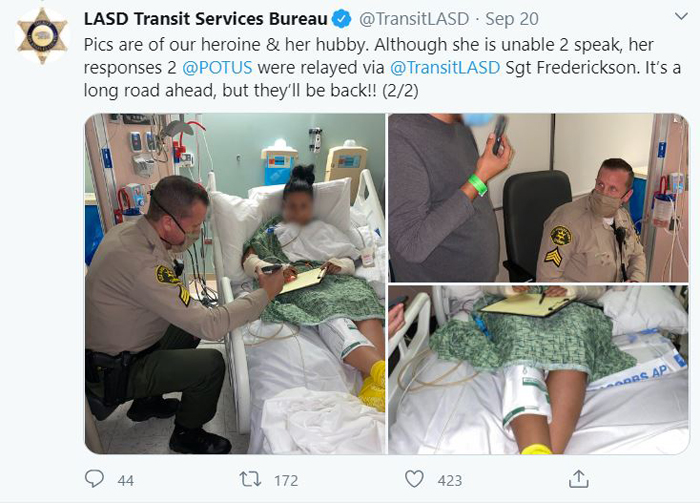700x503 pixels.
Task: Click the tweet body text to open tweet
Action: [x=382, y=67]
